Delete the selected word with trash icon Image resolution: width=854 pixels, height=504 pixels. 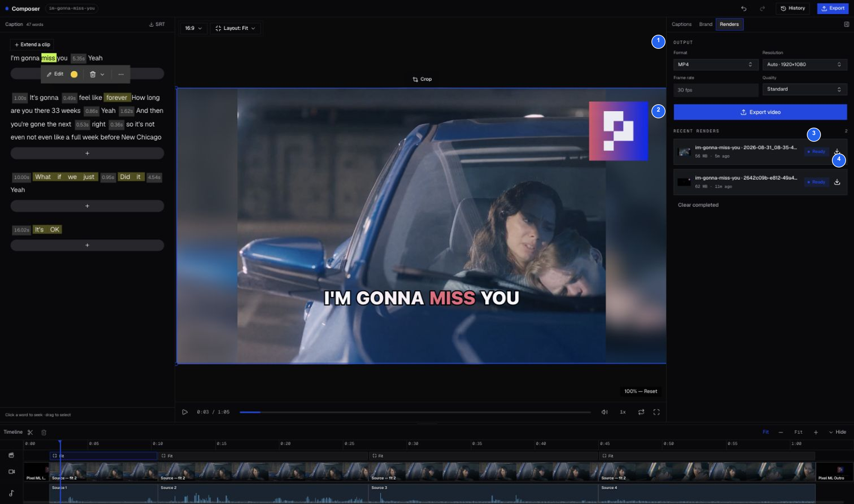(x=93, y=74)
